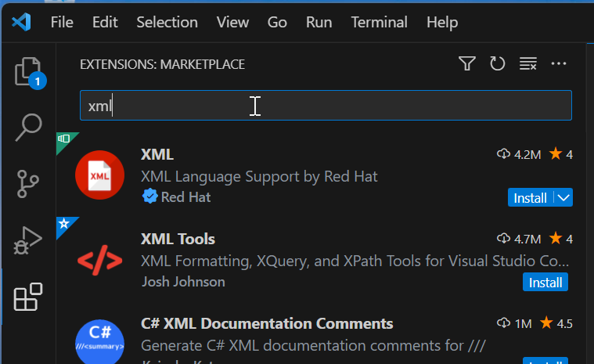Click the extensions search box containing xml
This screenshot has height=364, width=594.
(326, 106)
